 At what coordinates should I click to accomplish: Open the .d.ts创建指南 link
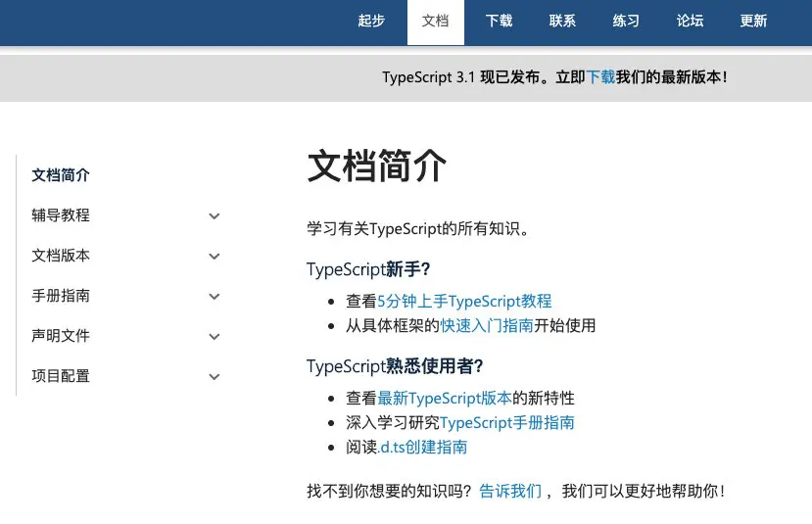[x=422, y=447]
